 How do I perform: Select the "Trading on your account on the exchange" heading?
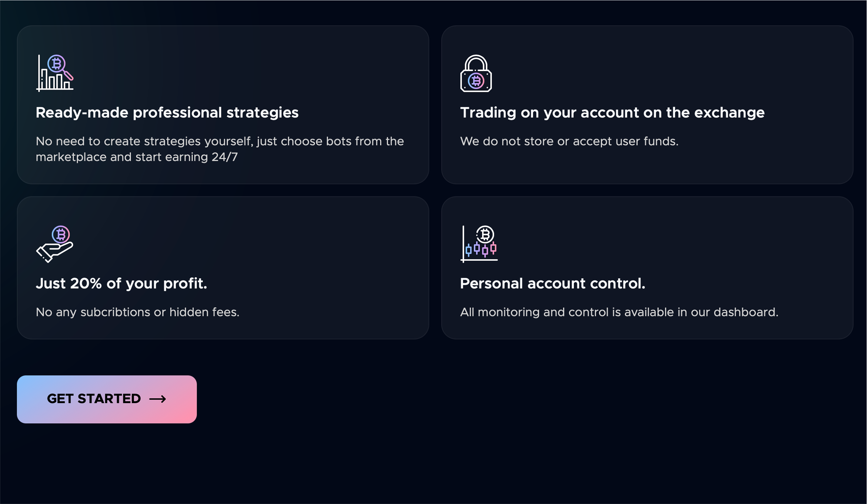click(x=612, y=113)
